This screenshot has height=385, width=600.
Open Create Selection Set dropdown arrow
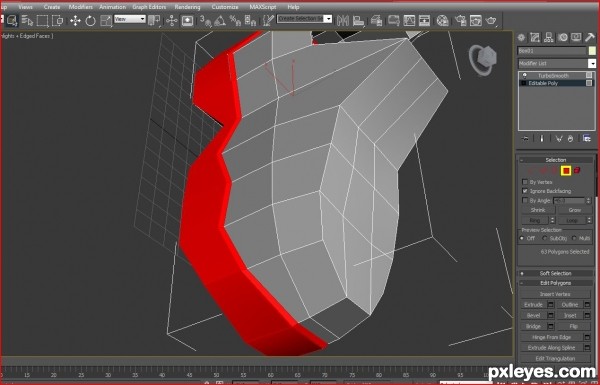click(x=328, y=19)
